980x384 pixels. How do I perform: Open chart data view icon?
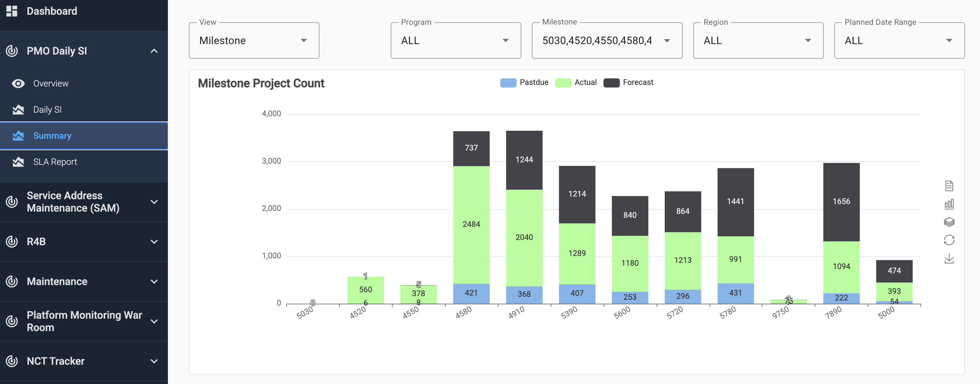click(x=949, y=186)
